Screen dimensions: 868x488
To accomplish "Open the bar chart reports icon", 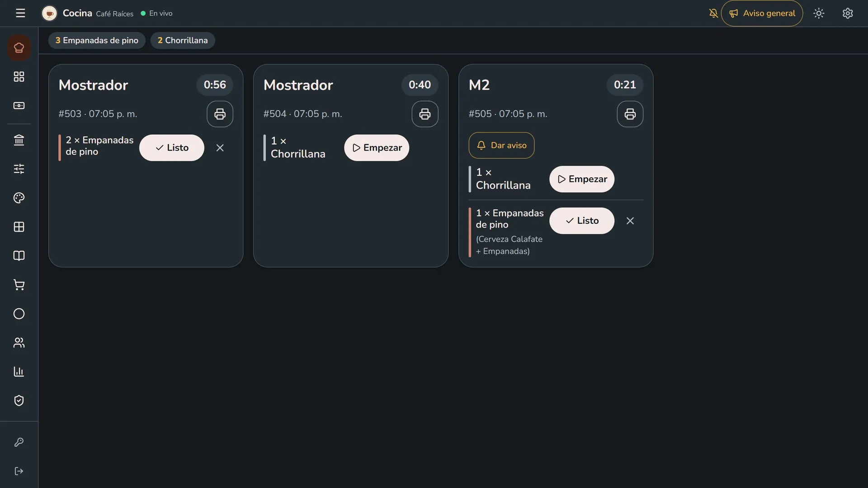I will (x=19, y=372).
